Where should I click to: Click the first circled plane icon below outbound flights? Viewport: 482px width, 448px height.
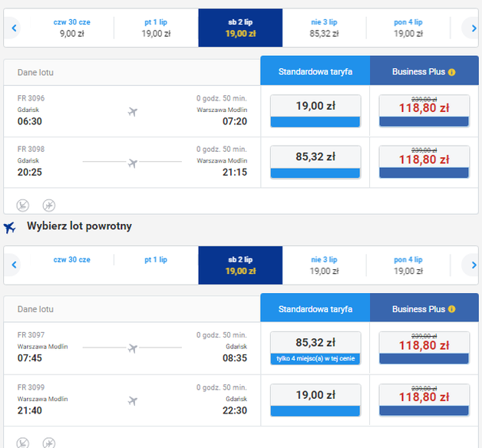(x=23, y=205)
